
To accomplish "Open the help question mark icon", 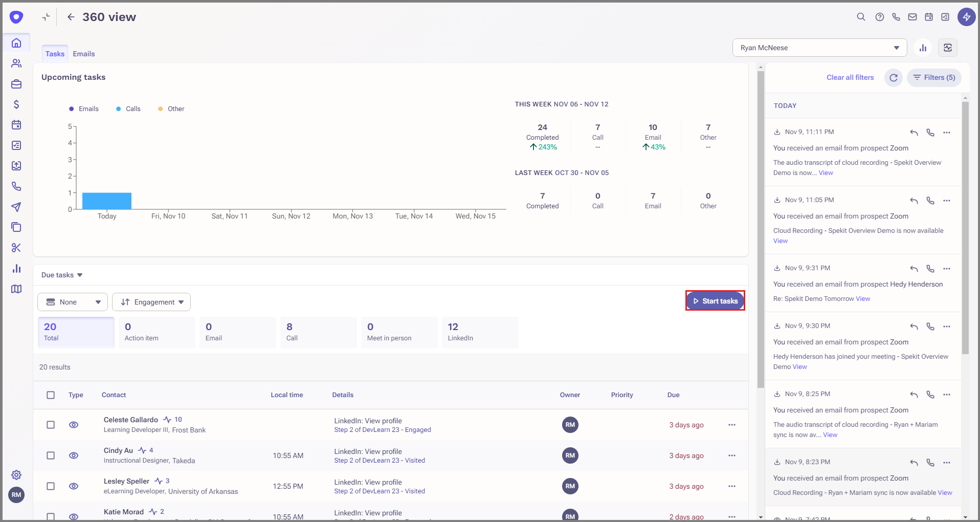I will coord(879,17).
